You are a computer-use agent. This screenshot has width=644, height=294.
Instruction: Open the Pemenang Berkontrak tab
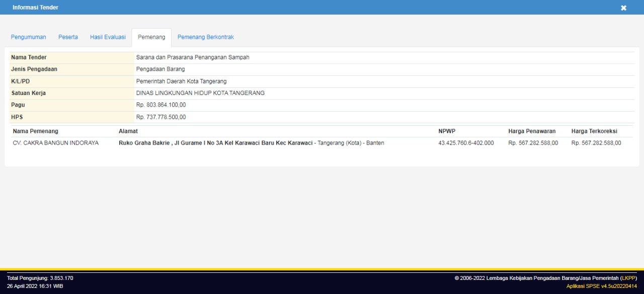point(205,37)
